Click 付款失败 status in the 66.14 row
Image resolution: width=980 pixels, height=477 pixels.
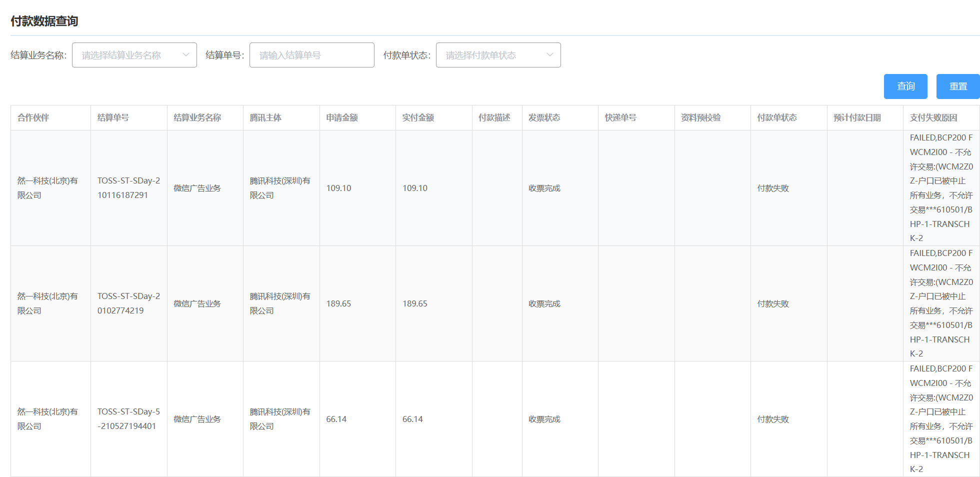coord(773,419)
